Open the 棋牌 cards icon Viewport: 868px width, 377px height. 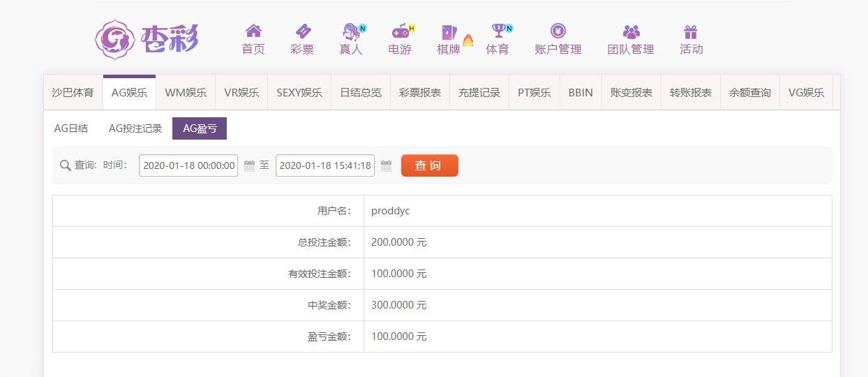coord(448,32)
